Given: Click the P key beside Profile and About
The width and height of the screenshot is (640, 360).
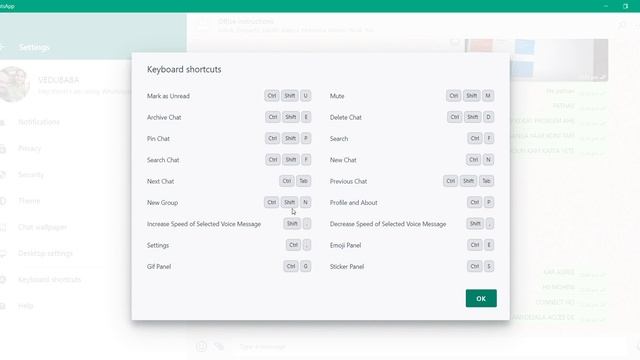Looking at the screenshot, I should tap(489, 202).
